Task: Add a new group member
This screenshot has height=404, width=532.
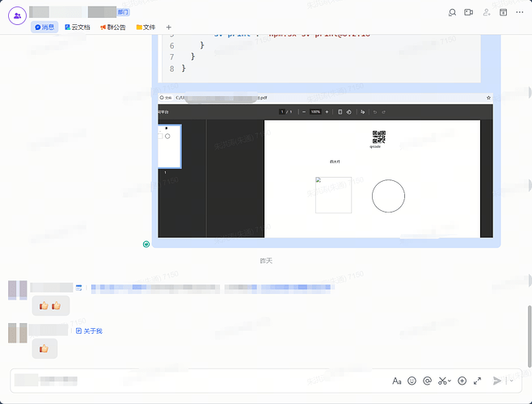Action: [x=486, y=13]
